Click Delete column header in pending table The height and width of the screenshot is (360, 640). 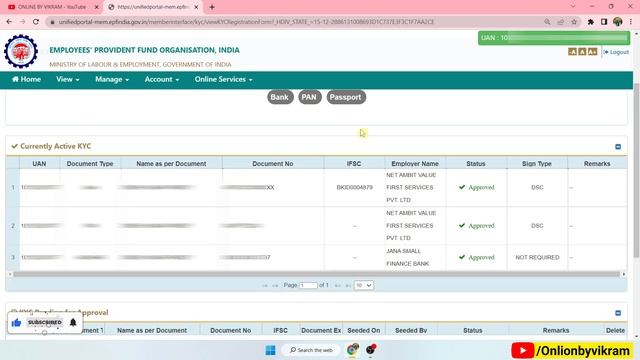[x=615, y=330]
